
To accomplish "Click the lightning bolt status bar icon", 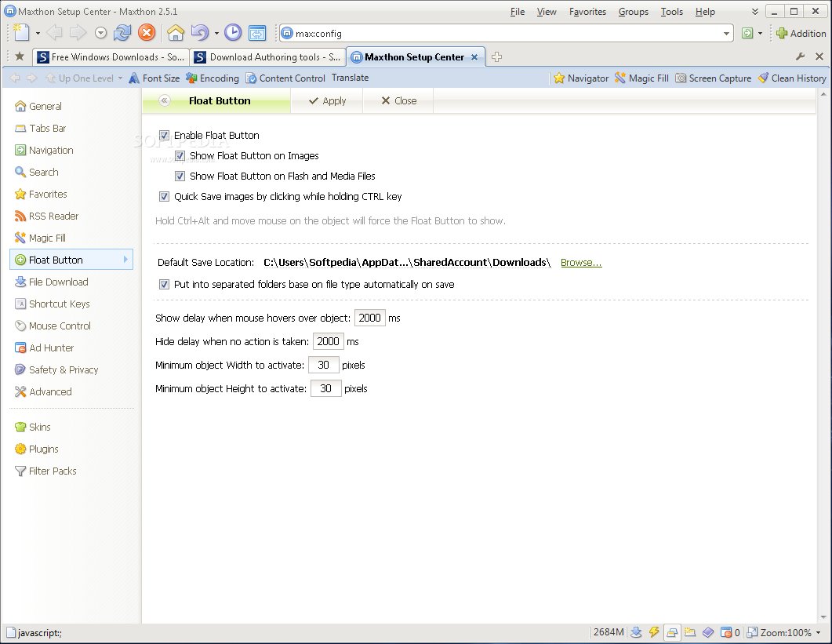I will (654, 632).
